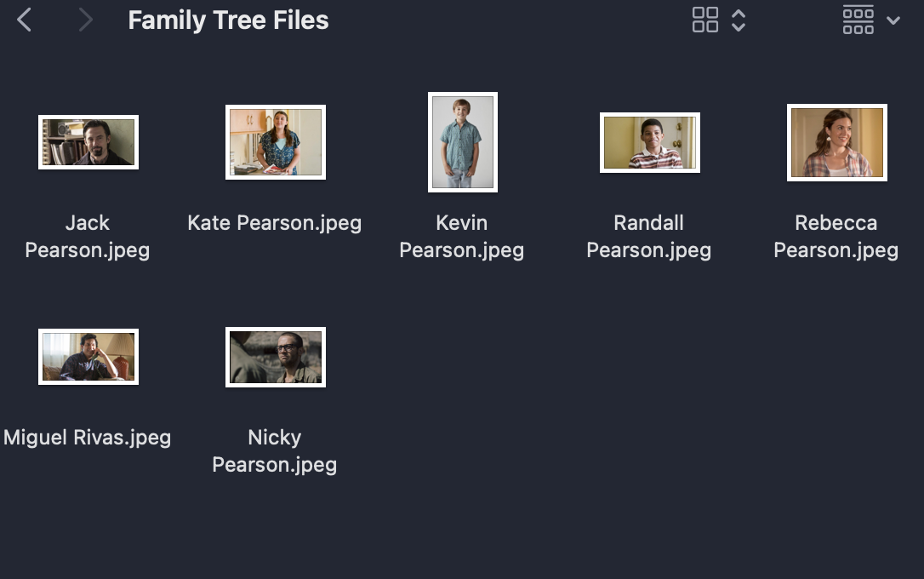The height and width of the screenshot is (579, 924).
Task: Click the Miguel Rivas.jpeg file name
Action: [x=88, y=439]
